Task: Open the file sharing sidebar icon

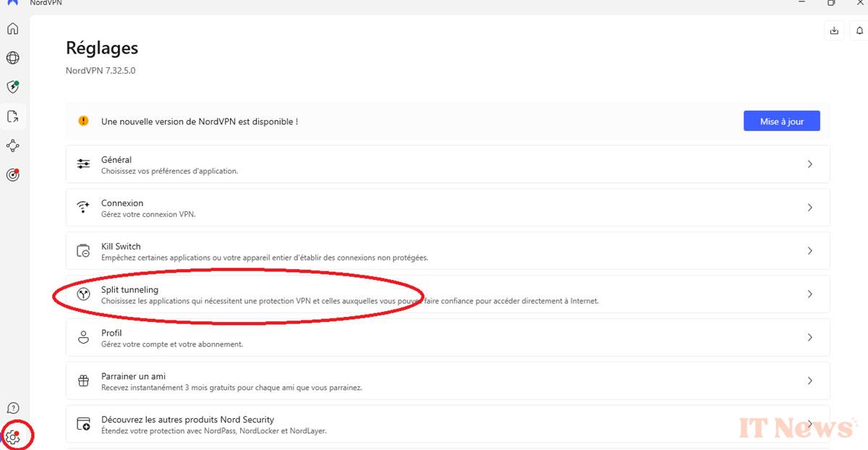Action: (13, 116)
